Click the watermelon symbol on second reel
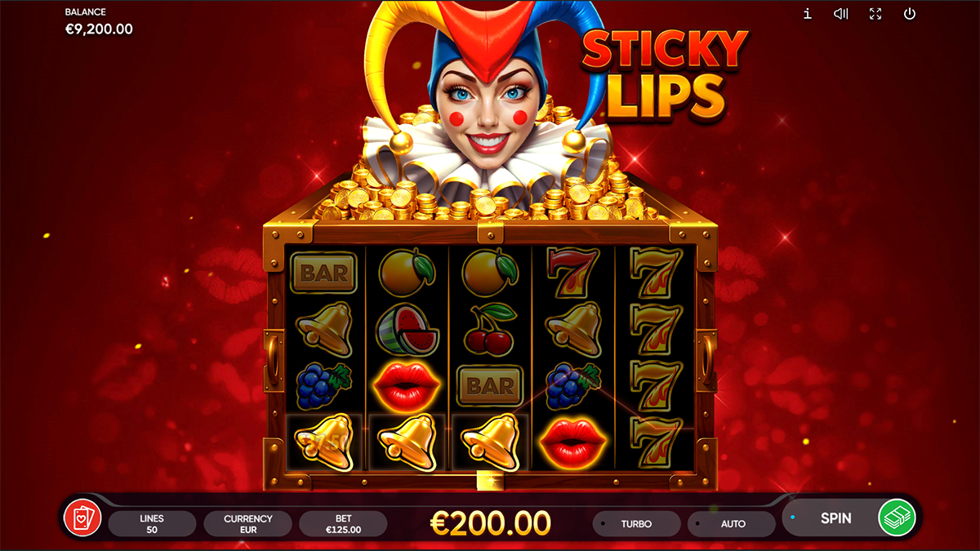This screenshot has width=980, height=551. coord(407,330)
